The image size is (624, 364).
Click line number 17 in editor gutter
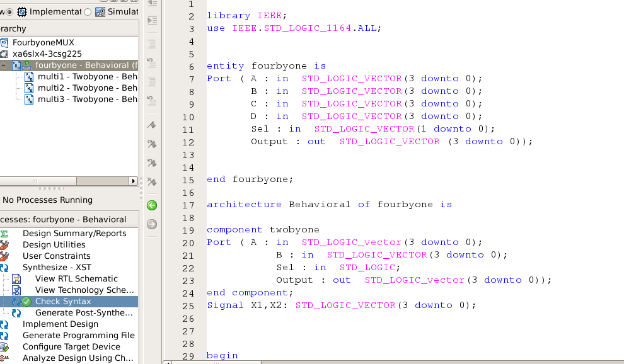188,206
